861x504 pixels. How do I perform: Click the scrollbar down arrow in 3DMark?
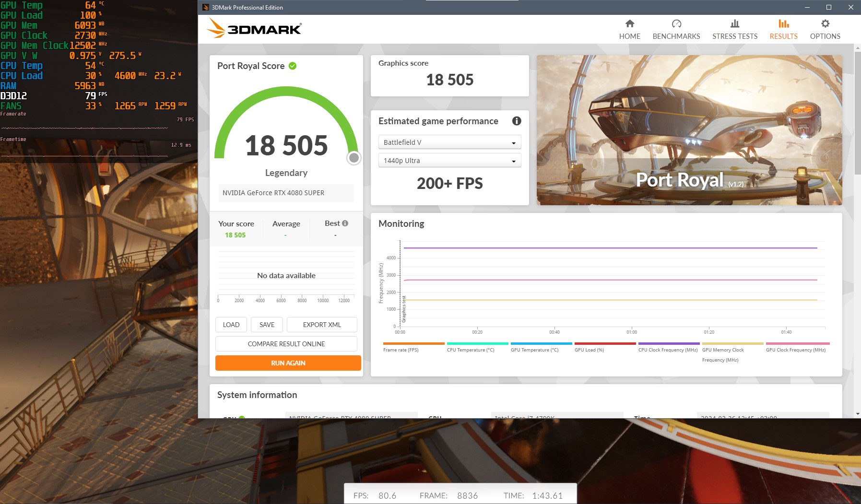pyautogui.click(x=858, y=413)
